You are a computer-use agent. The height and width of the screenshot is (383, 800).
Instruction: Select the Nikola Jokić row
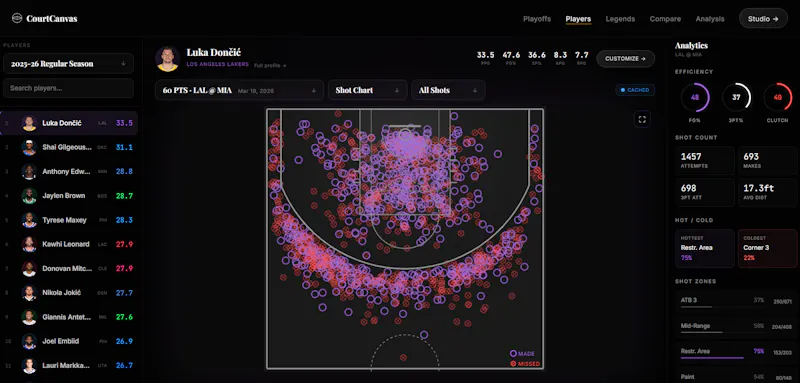click(x=69, y=293)
